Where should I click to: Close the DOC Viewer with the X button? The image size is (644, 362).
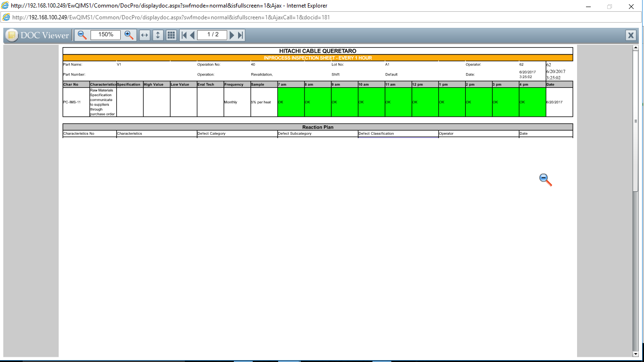[631, 35]
